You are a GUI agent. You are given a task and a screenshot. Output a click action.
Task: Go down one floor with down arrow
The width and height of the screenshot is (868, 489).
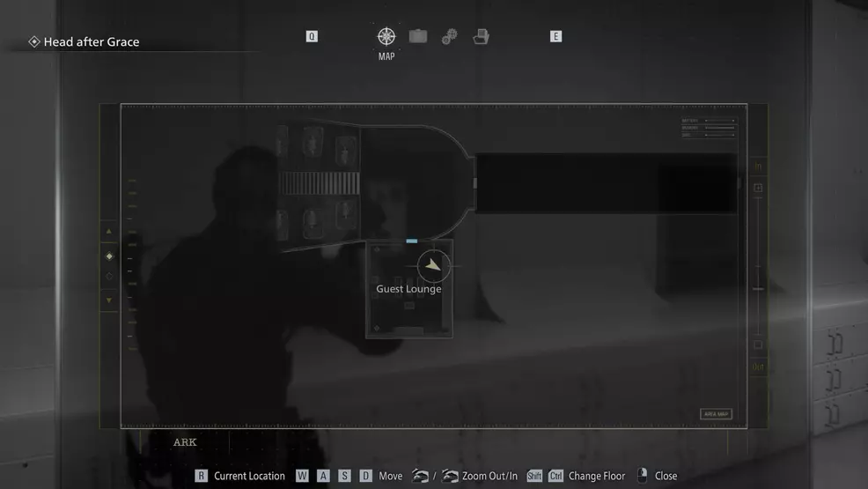pyautogui.click(x=109, y=300)
